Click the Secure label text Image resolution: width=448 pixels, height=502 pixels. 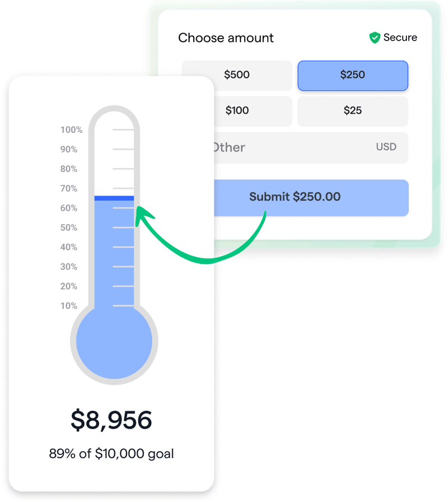pos(399,38)
